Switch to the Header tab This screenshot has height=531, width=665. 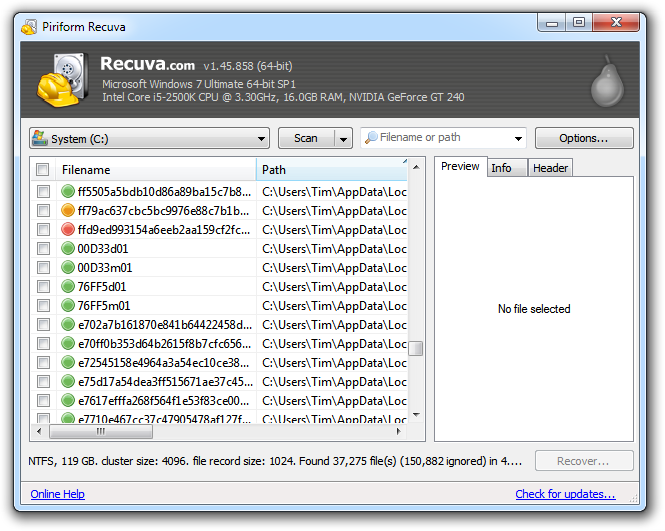click(x=550, y=168)
